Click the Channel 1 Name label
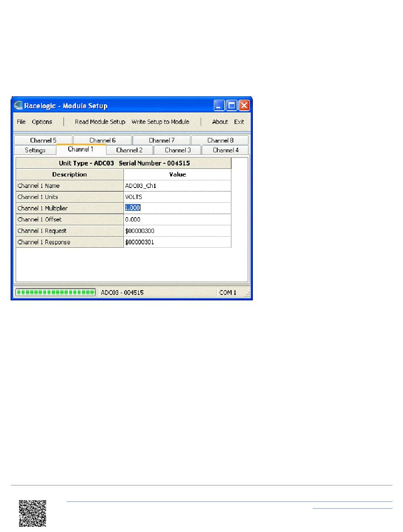 tap(70, 186)
